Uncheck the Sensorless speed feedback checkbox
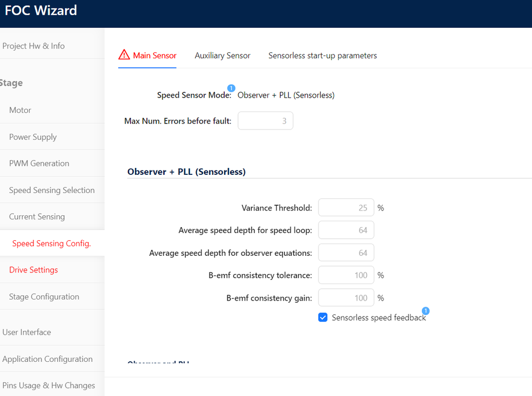Image resolution: width=532 pixels, height=396 pixels. [x=323, y=318]
